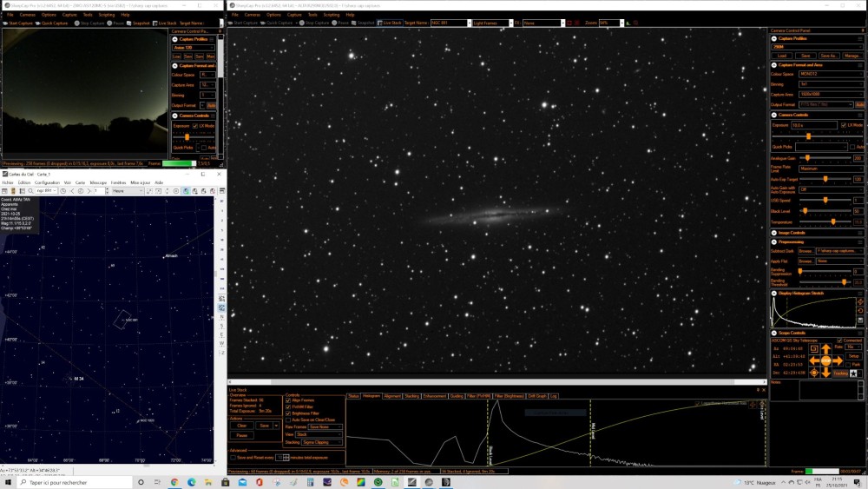This screenshot has width=868, height=489.
Task: Click Start Capture in the main SharpCap window
Action: point(243,23)
